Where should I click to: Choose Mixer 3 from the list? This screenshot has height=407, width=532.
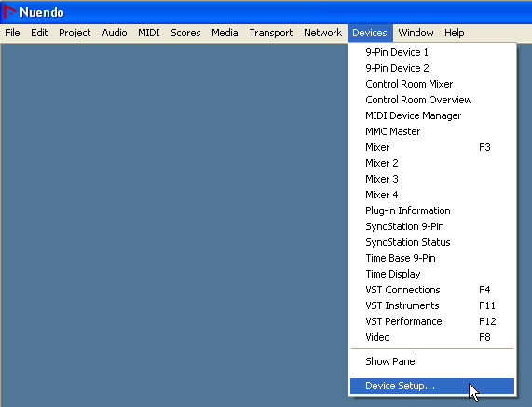tap(432, 179)
